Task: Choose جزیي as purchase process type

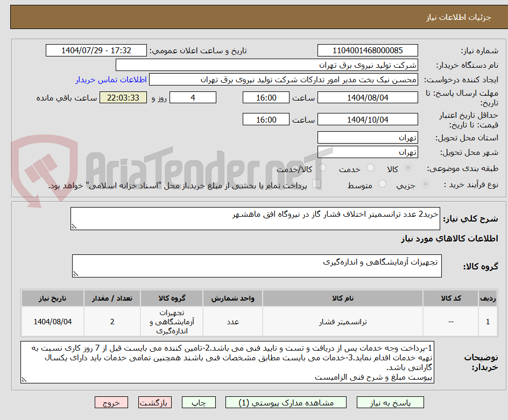Action: tap(425, 183)
